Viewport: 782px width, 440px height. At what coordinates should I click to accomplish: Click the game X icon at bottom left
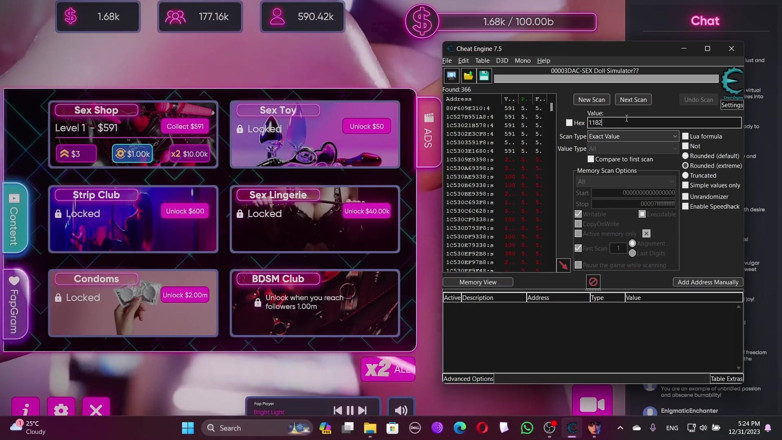click(96, 410)
